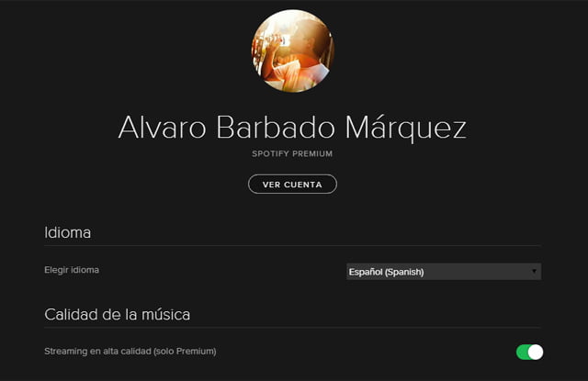Click the word Barbado in the profile name
This screenshot has width=588, height=381.
click(276, 128)
